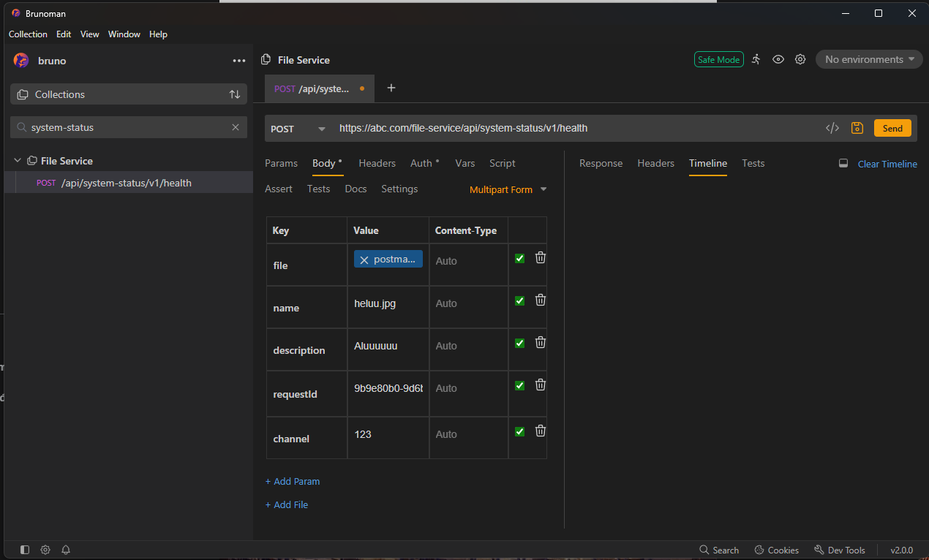Click the description value field Aluuuuuu

point(387,346)
